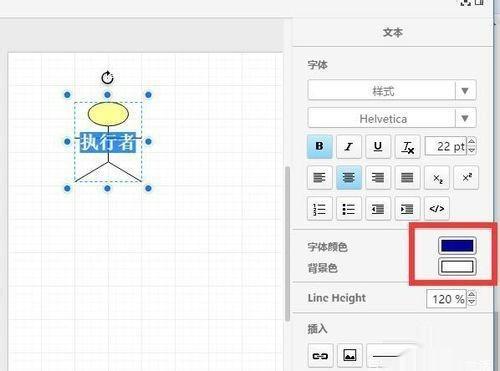Open the white background color swatch
The height and width of the screenshot is (371, 500).
pyautogui.click(x=457, y=267)
